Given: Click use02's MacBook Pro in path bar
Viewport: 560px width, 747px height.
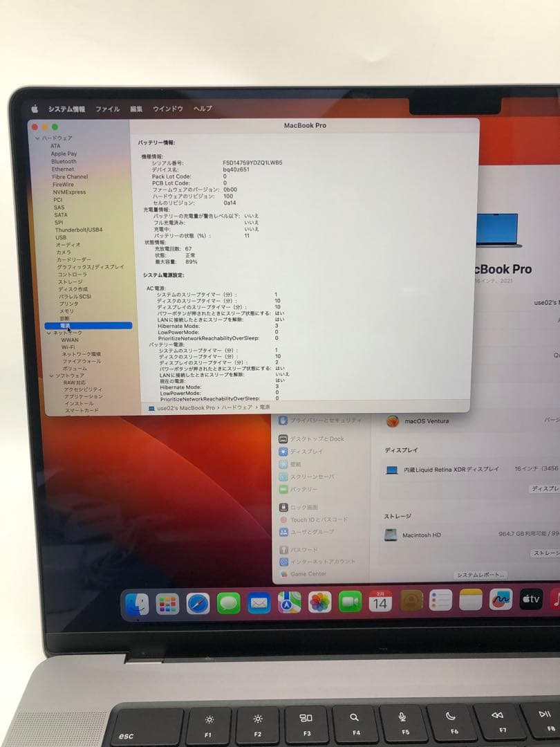Looking at the screenshot, I should [x=186, y=408].
